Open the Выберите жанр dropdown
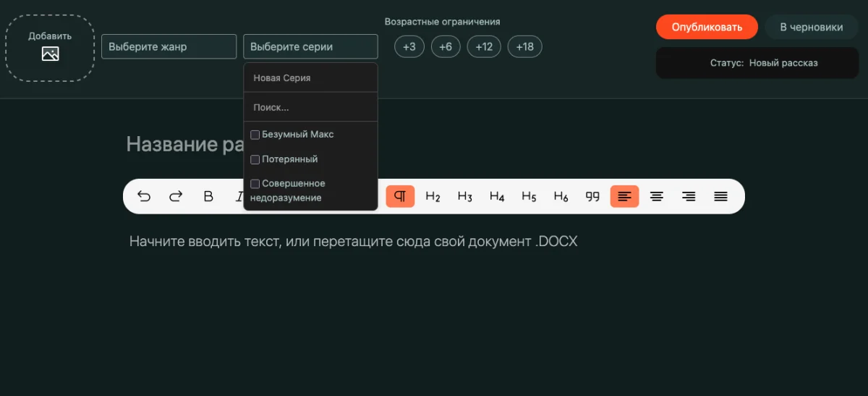Screen dimensions: 868x396 pyautogui.click(x=169, y=46)
